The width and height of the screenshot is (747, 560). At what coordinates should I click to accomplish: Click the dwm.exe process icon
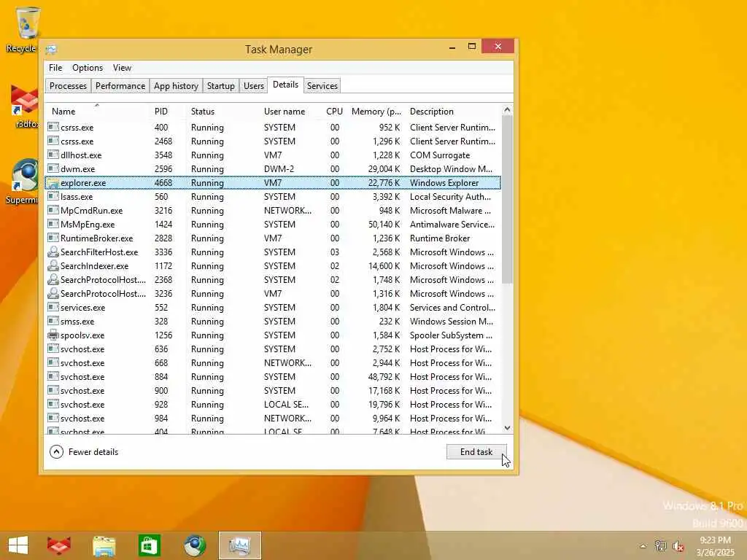pos(53,168)
